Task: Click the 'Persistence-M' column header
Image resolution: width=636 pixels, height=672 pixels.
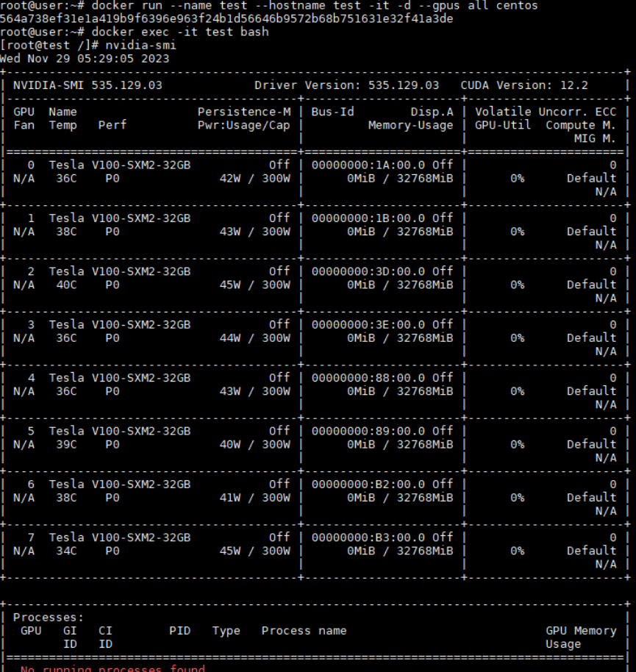Action: click(244, 112)
